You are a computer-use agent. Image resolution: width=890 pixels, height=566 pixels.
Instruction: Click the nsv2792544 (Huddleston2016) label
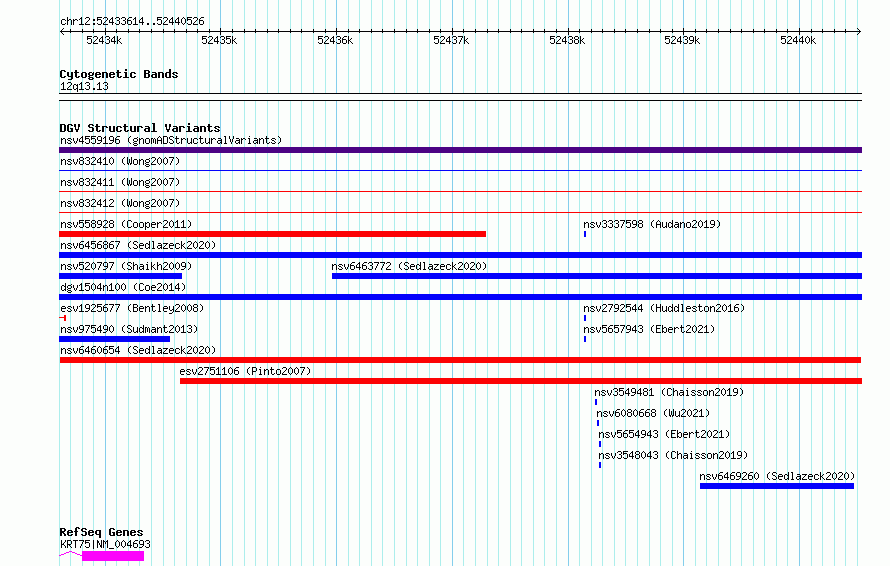(x=664, y=308)
